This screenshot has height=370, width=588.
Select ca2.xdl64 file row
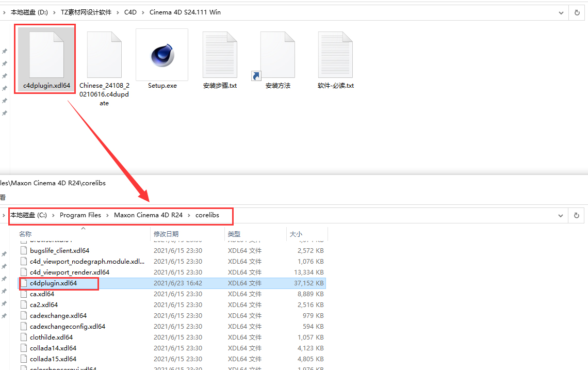pyautogui.click(x=172, y=304)
